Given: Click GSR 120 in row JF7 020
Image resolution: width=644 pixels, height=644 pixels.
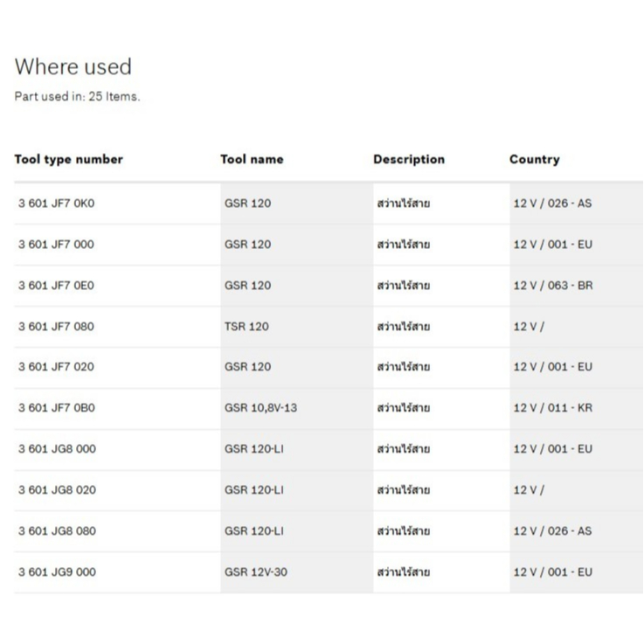Looking at the screenshot, I should tap(247, 367).
